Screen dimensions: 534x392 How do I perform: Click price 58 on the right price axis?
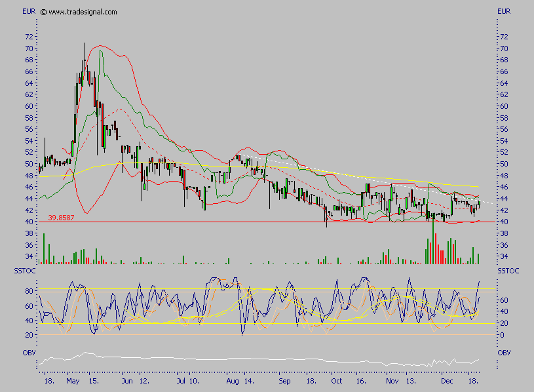coord(504,118)
